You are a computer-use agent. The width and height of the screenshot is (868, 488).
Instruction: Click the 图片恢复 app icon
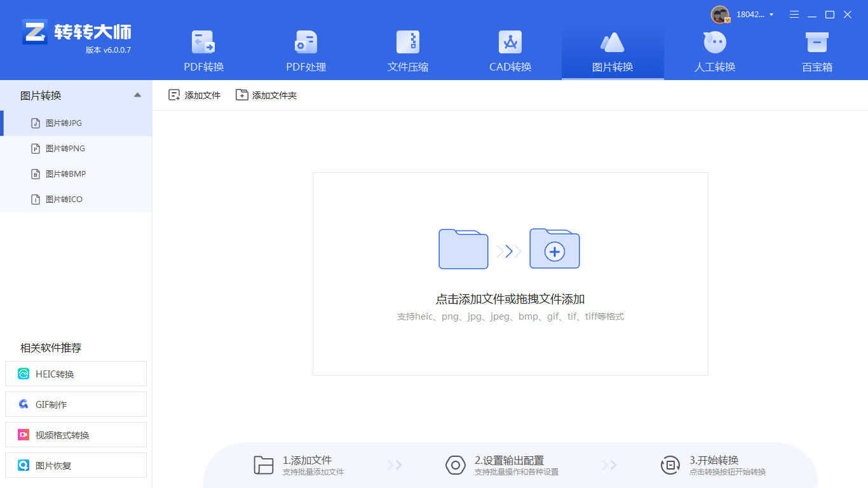tap(24, 465)
